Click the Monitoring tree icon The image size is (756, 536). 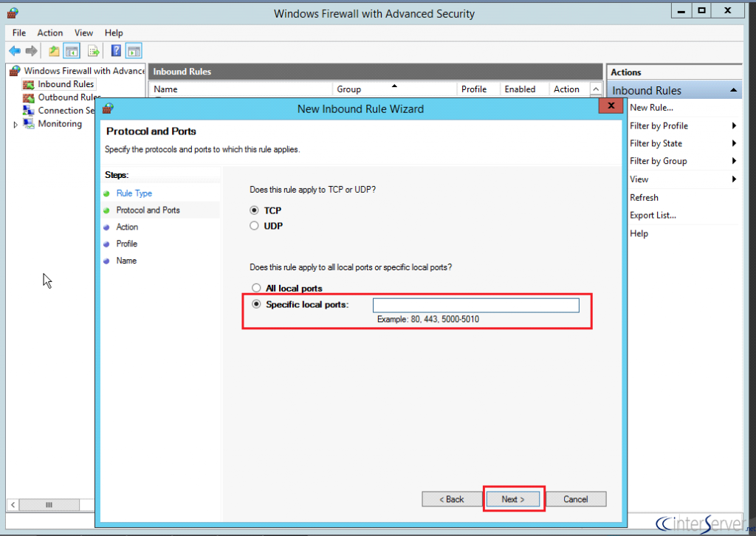coord(29,123)
